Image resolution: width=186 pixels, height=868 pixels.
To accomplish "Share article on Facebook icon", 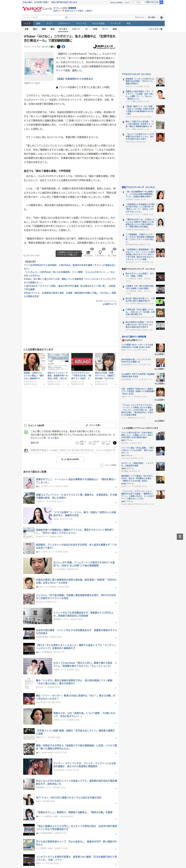I will [63, 47].
